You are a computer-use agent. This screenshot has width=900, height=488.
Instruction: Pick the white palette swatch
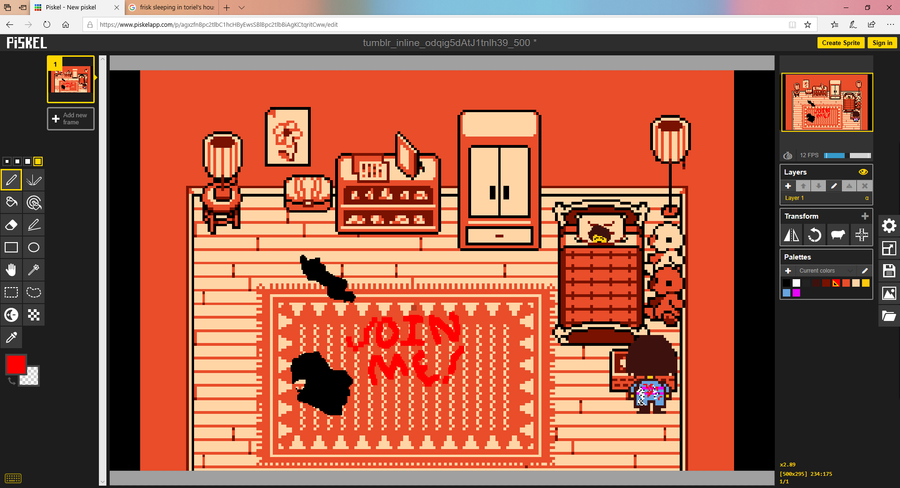coord(796,283)
